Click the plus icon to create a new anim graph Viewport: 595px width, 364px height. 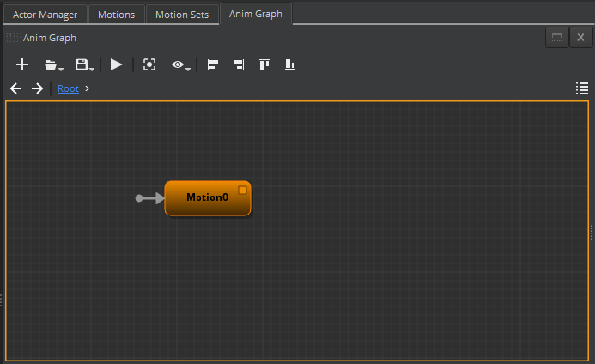coord(23,64)
